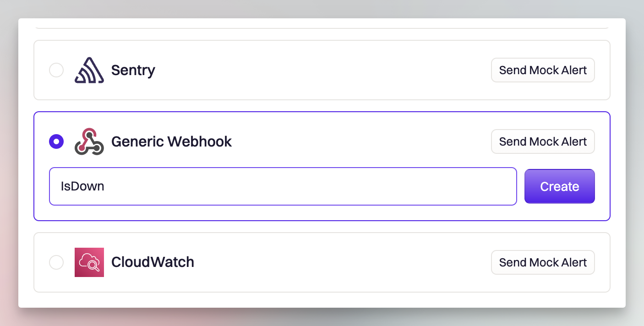Click the CloudWatch title text
This screenshot has height=326, width=644.
tap(153, 262)
